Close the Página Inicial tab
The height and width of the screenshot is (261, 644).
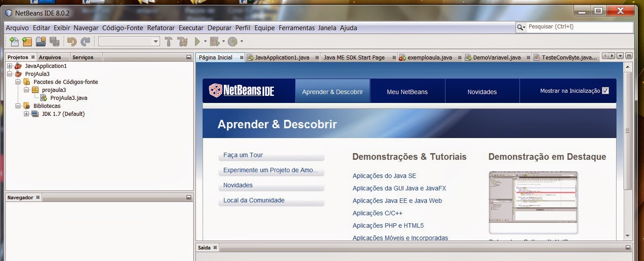coord(242,57)
